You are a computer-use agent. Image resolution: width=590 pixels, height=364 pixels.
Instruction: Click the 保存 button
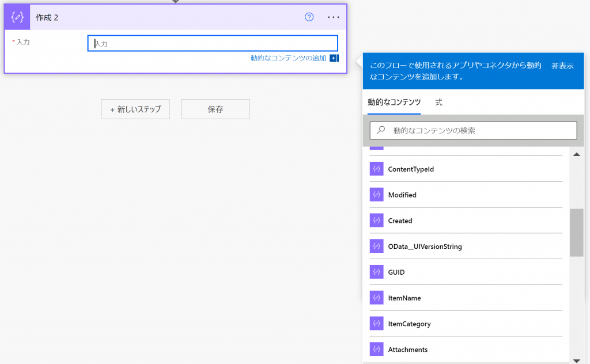pos(215,109)
